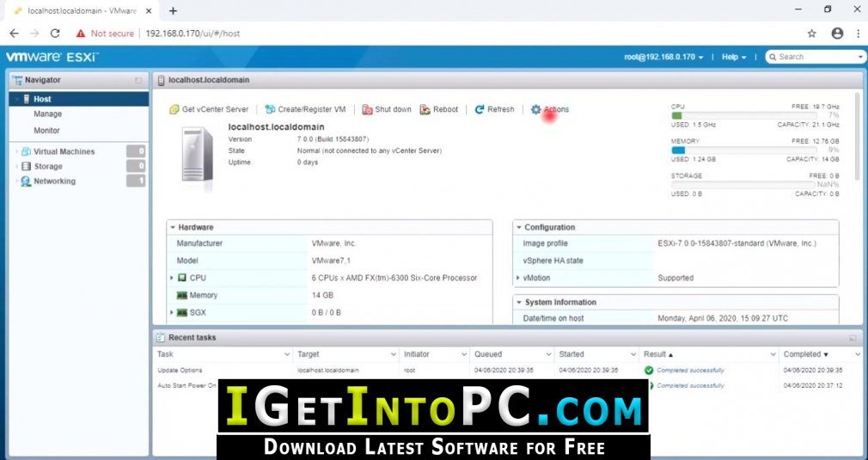Open Virtual Machines in Navigator
The height and width of the screenshot is (460, 868).
tap(64, 151)
